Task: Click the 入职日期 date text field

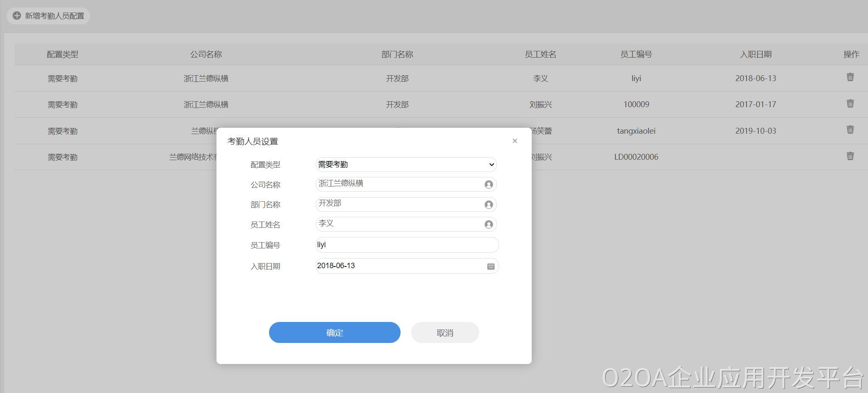Action: pos(399,266)
